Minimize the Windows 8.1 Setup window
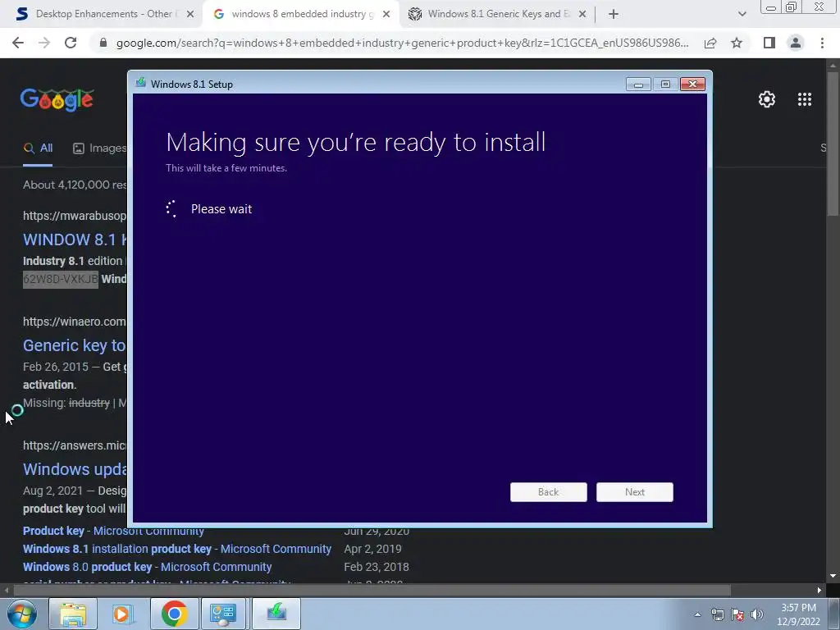This screenshot has height=630, width=840. (638, 84)
